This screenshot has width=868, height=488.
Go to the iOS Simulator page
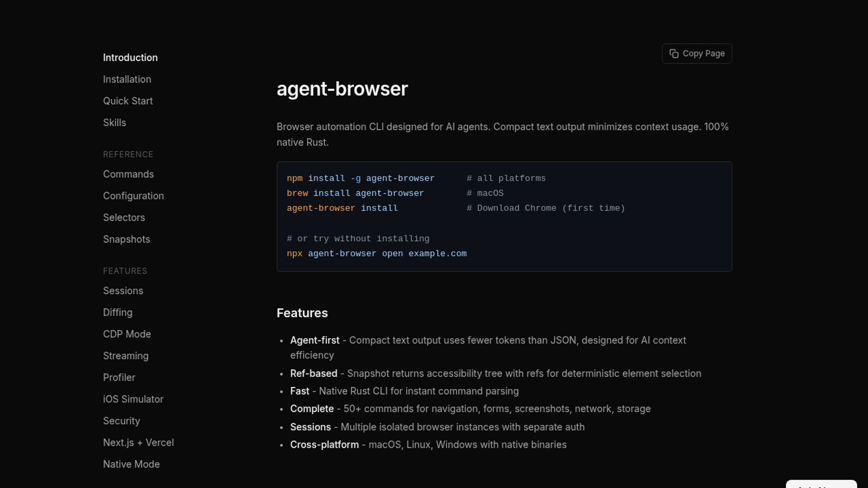[x=133, y=399]
